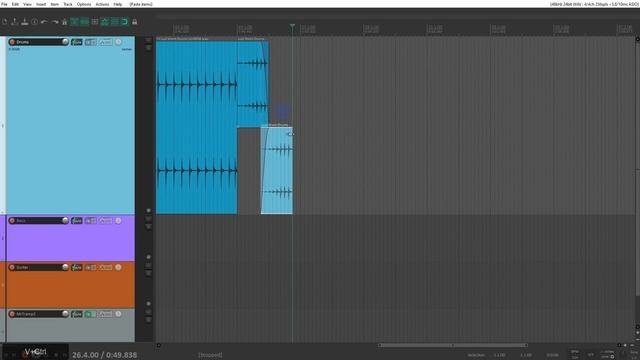The width and height of the screenshot is (640, 360).
Task: Open the envelope/trim menu on Bass track
Action: pos(106,220)
